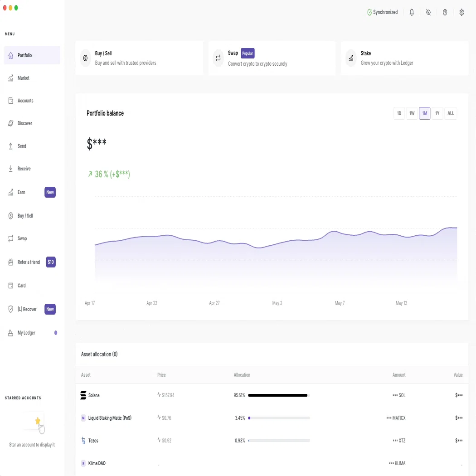
Task: Click the Liquid Staking Matic (PoS) row
Action: [272, 418]
